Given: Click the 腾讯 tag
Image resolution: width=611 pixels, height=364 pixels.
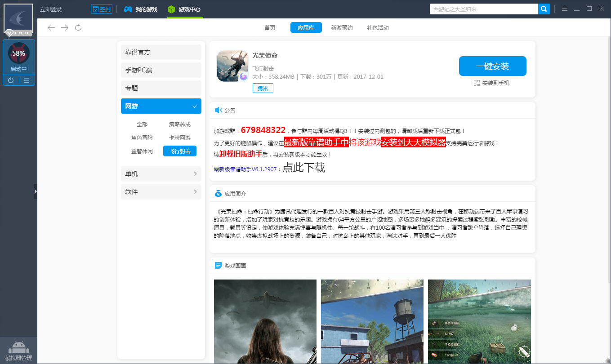Looking at the screenshot, I should pos(263,88).
